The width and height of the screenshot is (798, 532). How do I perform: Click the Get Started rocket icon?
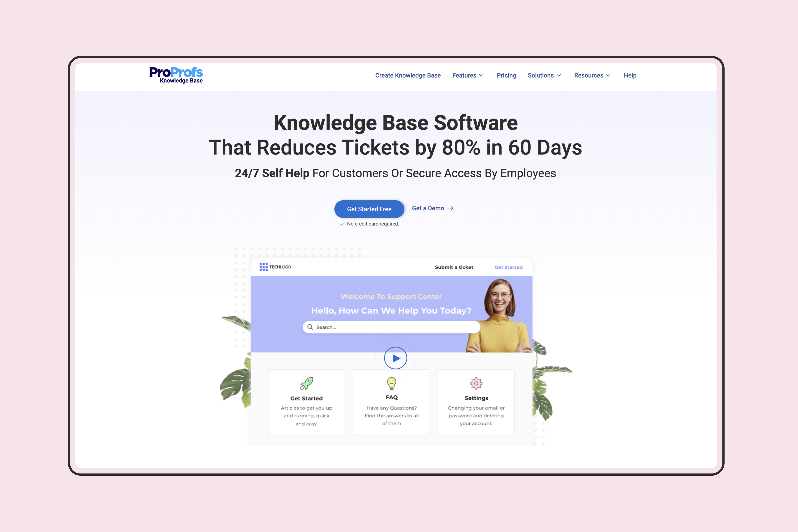pos(306,383)
